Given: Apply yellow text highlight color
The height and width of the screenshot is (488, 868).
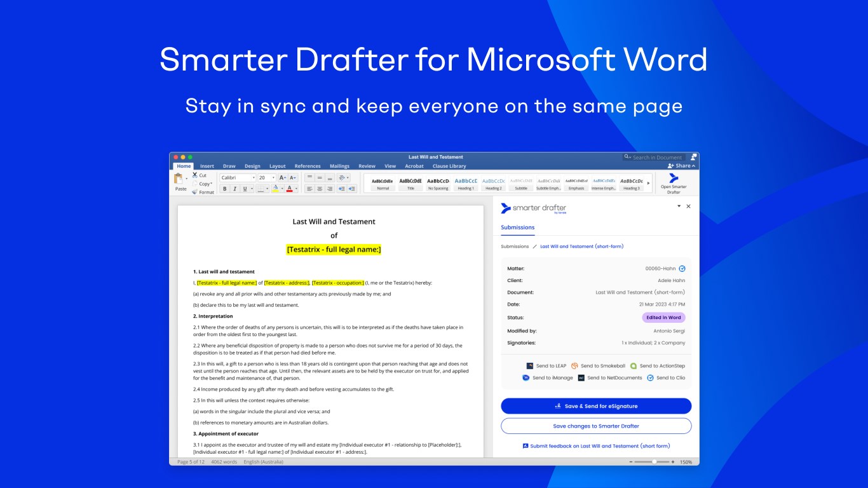Looking at the screenshot, I should tap(276, 188).
